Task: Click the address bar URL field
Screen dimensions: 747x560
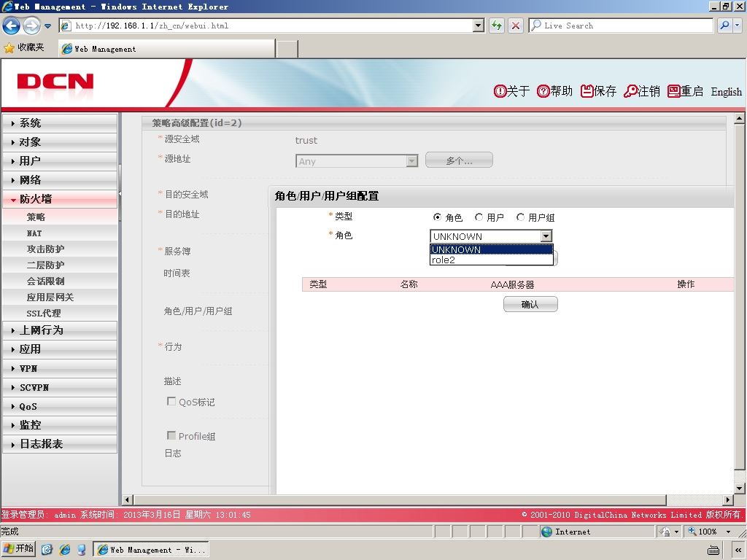Action: coord(271,26)
